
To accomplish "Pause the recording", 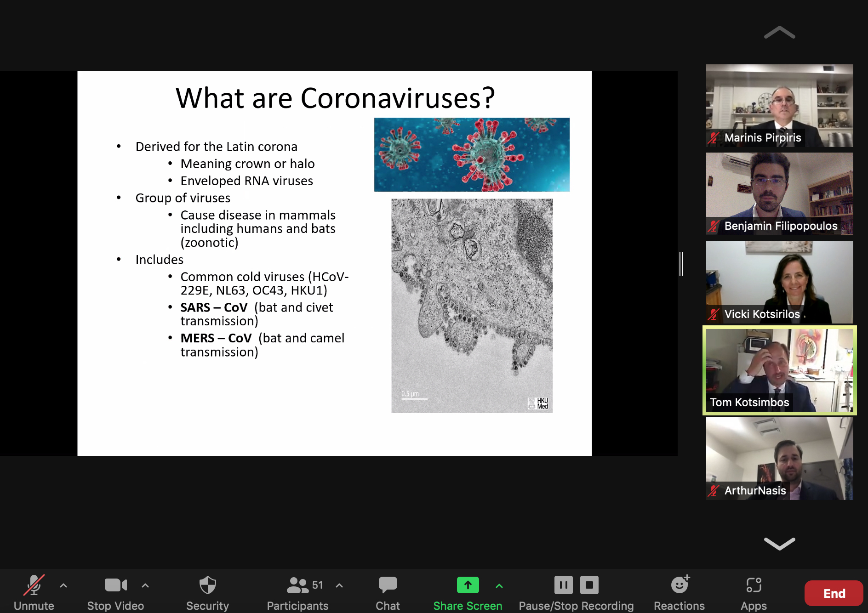I will click(x=563, y=585).
